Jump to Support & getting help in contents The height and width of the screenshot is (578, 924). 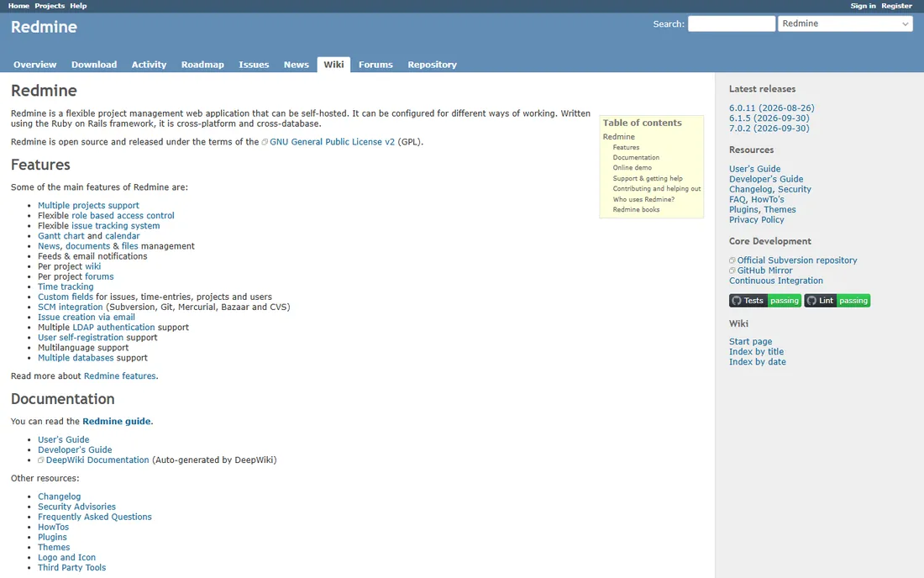(x=648, y=179)
